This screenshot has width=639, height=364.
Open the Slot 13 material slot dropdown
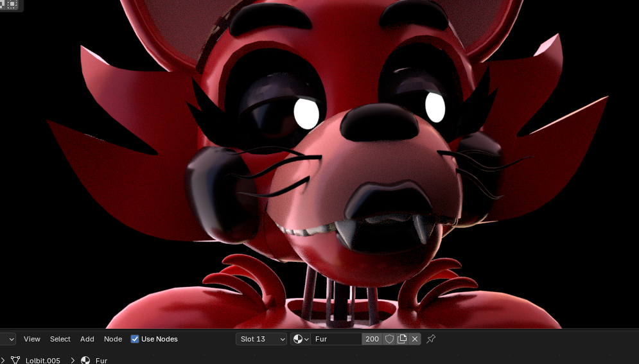[261, 339]
